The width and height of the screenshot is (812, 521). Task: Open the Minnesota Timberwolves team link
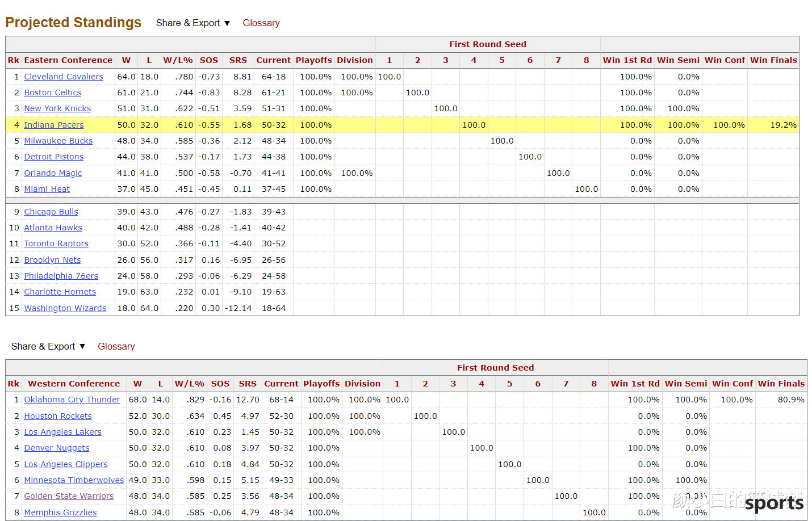click(74, 480)
